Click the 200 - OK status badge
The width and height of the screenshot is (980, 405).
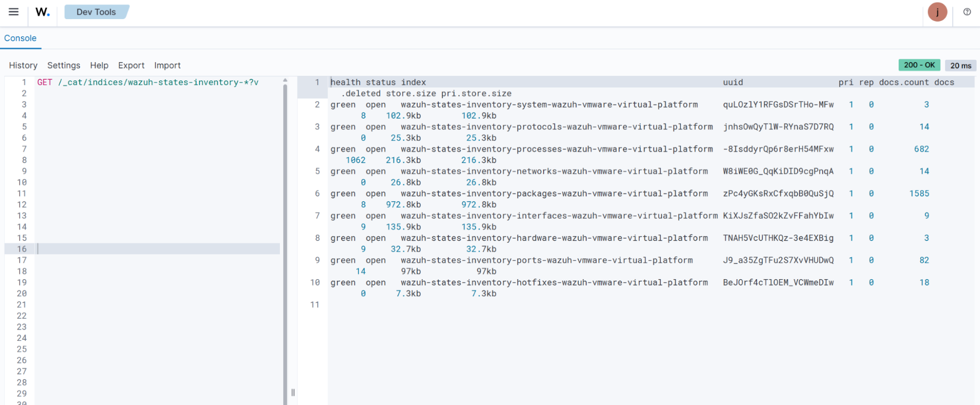coord(919,65)
